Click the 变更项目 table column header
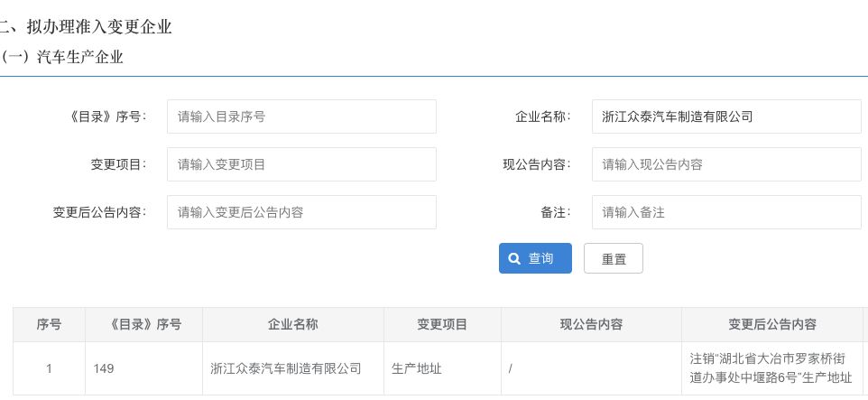Image resolution: width=868 pixels, height=400 pixels. [x=442, y=325]
